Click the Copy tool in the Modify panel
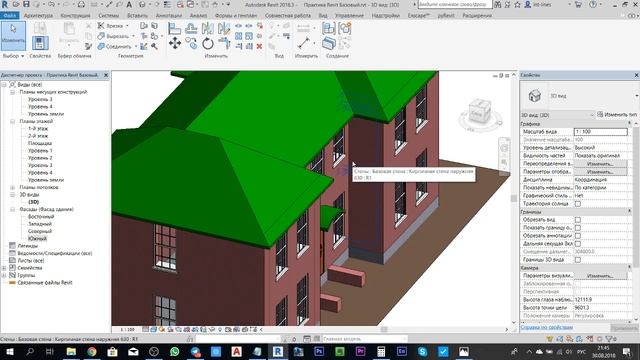 [191, 43]
